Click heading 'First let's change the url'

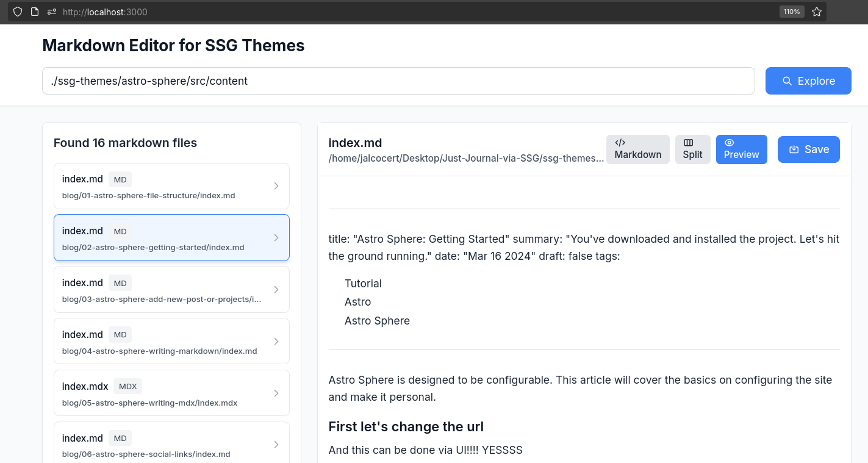(406, 426)
